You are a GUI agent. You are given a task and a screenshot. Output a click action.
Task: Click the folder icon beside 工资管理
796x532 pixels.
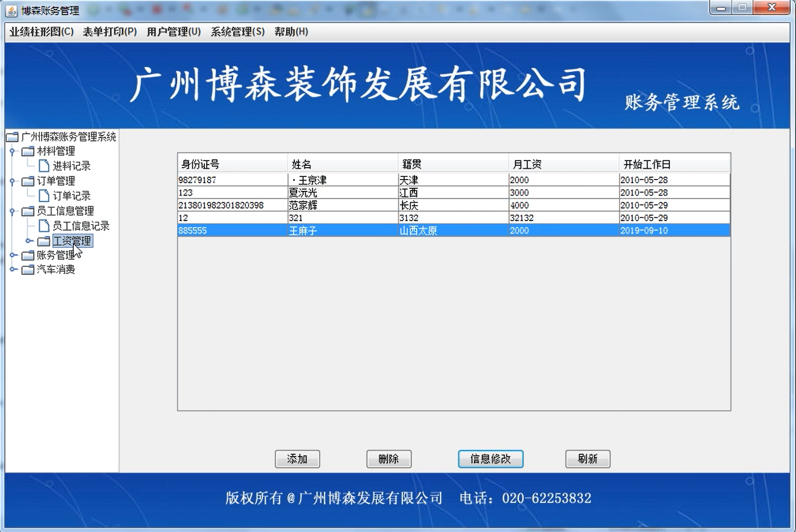pyautogui.click(x=44, y=241)
